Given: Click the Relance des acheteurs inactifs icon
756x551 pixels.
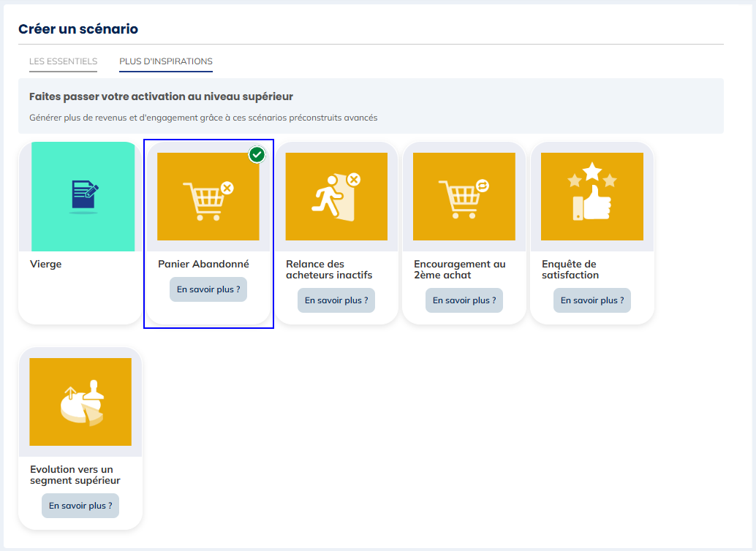Looking at the screenshot, I should point(336,197).
